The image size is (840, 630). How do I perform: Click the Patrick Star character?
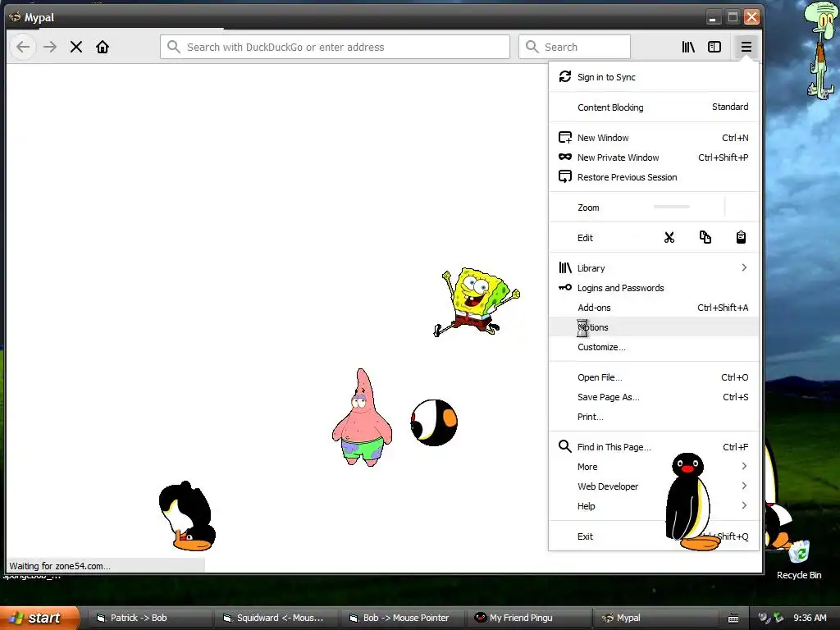pyautogui.click(x=362, y=418)
